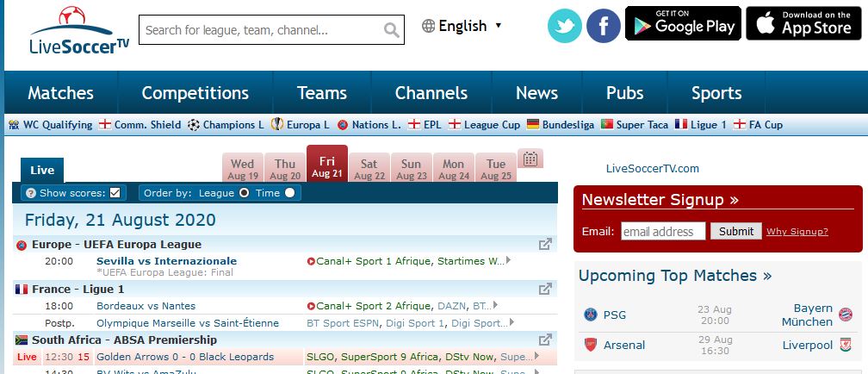Switch to the Live tab

point(42,170)
